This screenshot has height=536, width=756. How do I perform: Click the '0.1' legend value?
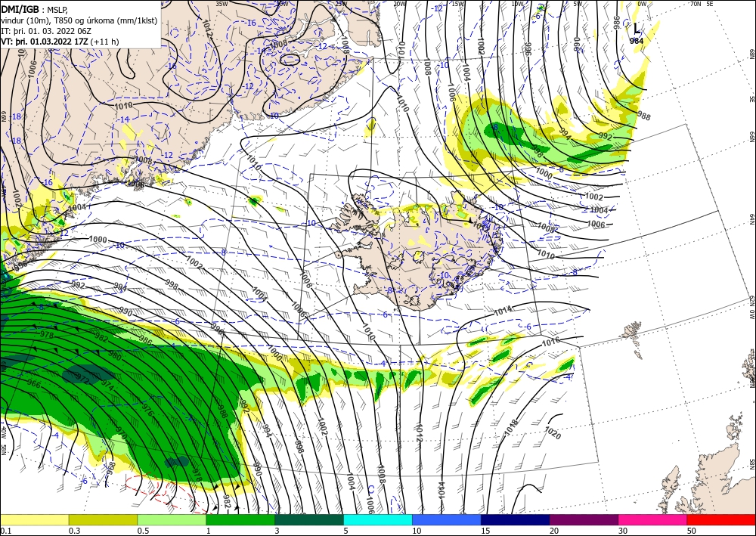pos(5,531)
